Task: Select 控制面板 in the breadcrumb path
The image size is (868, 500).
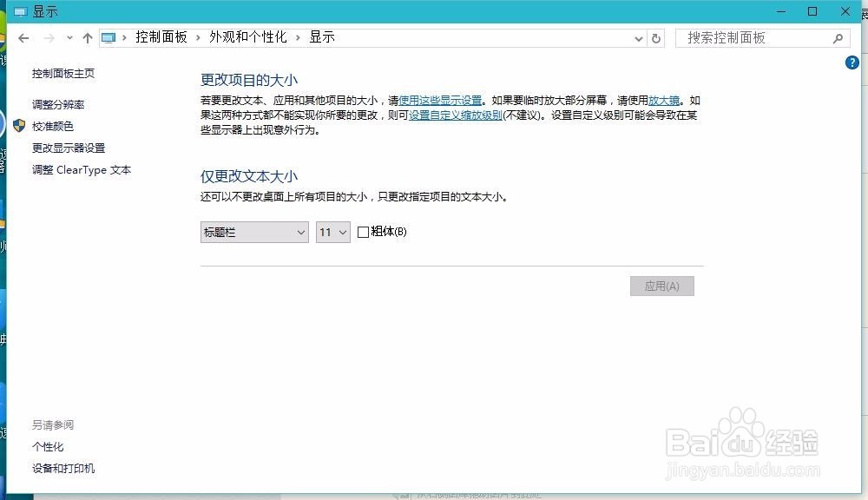Action: click(x=161, y=37)
